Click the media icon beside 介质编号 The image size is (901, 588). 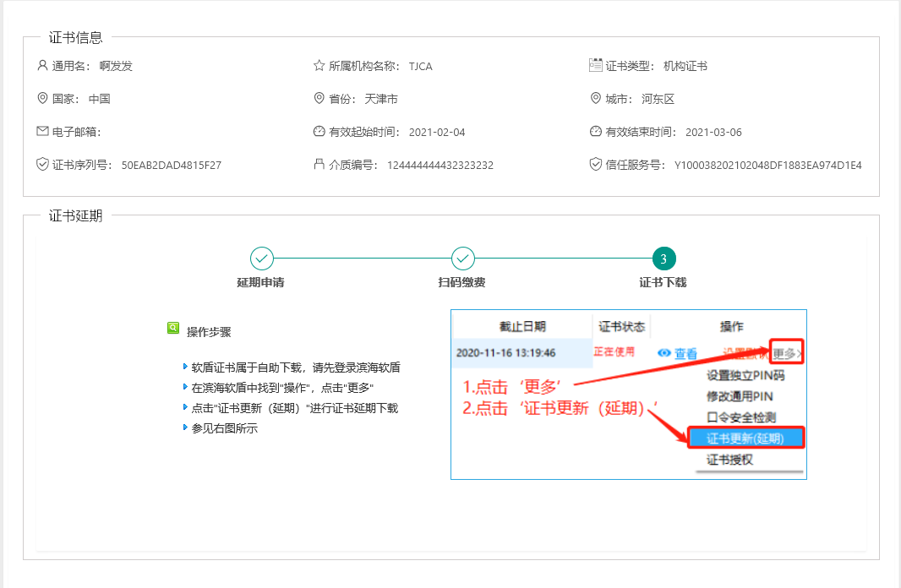point(319,165)
